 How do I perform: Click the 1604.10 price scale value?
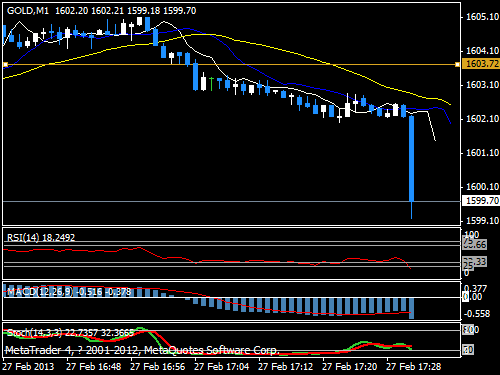(482, 51)
